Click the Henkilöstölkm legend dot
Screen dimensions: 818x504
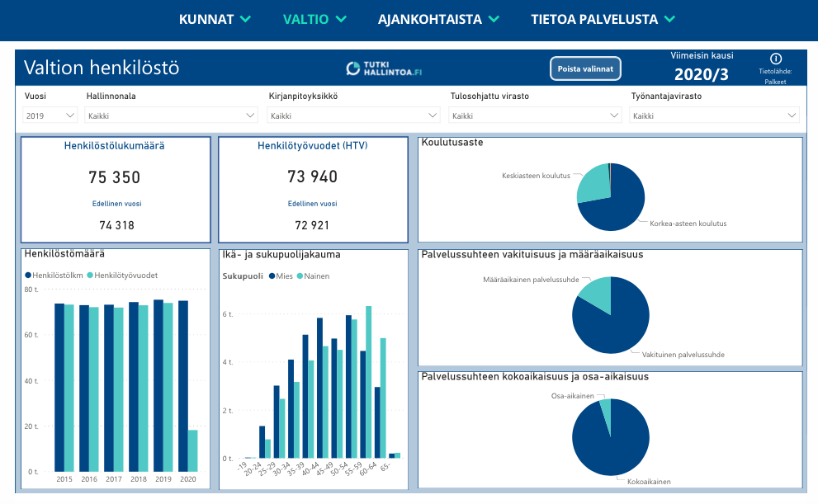click(28, 276)
